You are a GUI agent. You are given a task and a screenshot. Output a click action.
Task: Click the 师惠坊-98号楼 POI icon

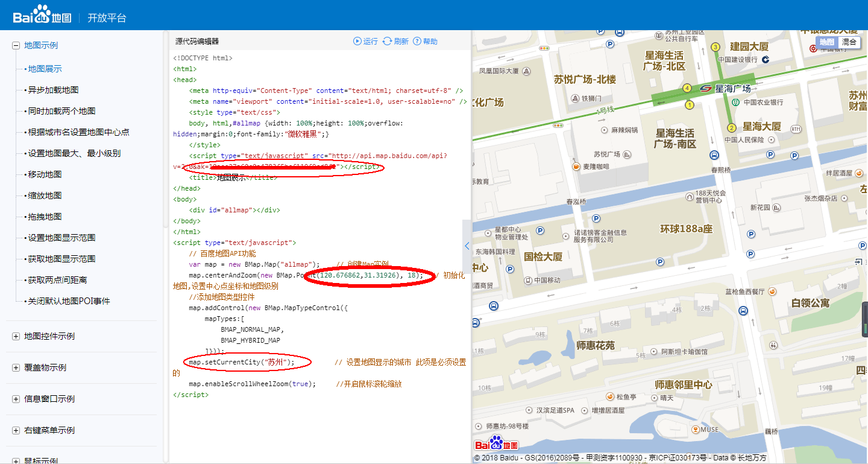479,426
